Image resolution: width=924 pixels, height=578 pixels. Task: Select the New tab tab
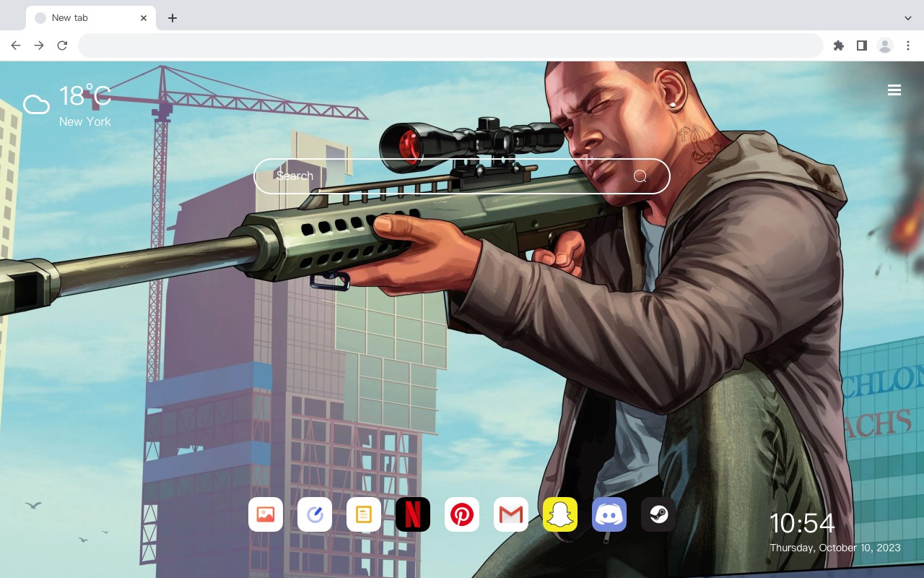(x=91, y=18)
